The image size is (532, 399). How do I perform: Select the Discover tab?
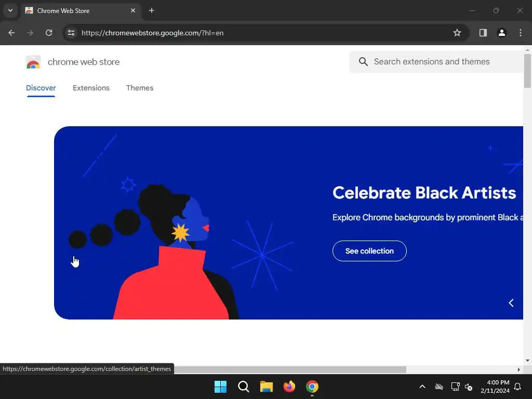pyautogui.click(x=41, y=88)
